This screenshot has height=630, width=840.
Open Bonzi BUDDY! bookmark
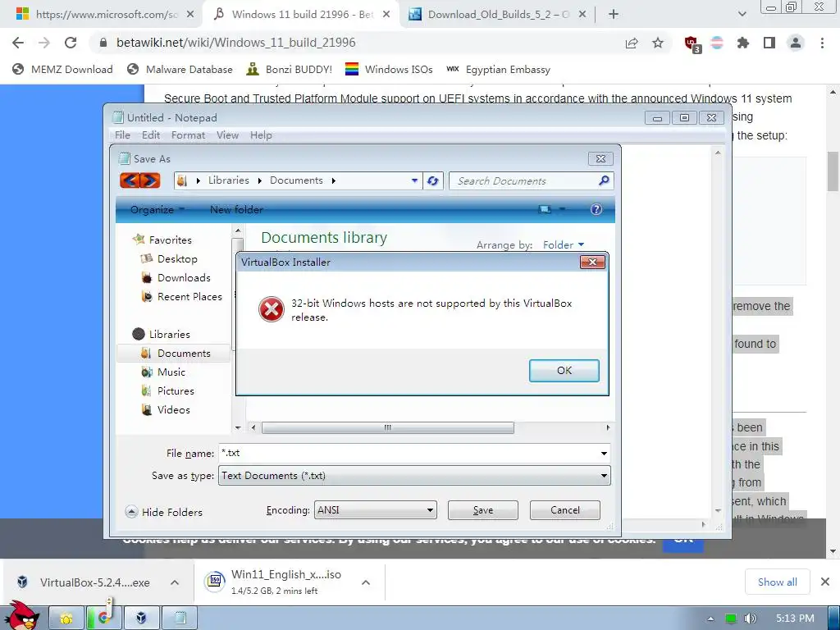click(x=290, y=70)
